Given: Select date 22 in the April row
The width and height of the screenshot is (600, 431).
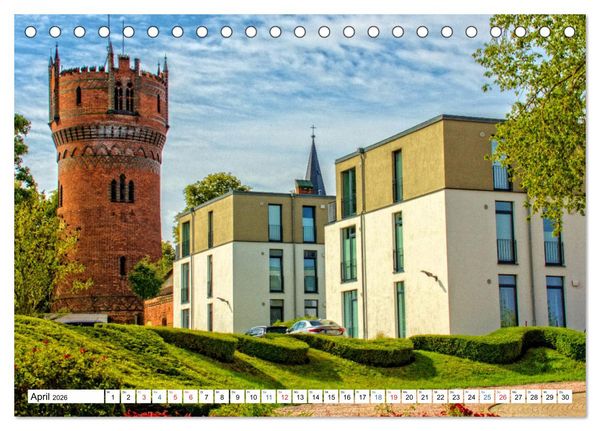Looking at the screenshot, I should click(440, 397).
